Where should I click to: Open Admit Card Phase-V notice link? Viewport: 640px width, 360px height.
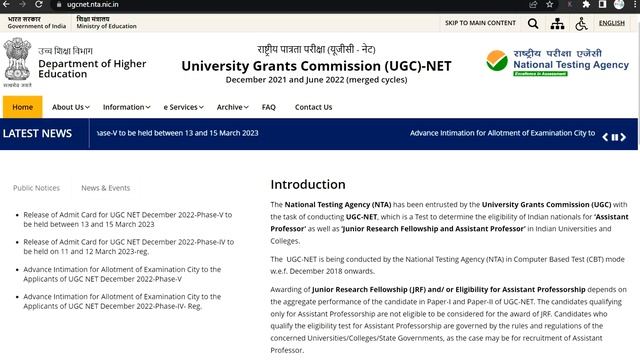(x=127, y=220)
